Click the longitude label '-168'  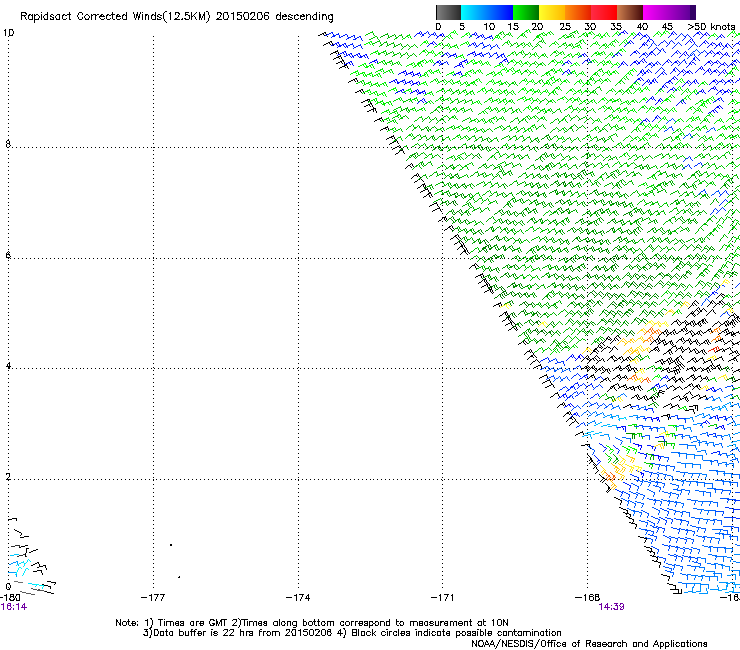point(587,598)
